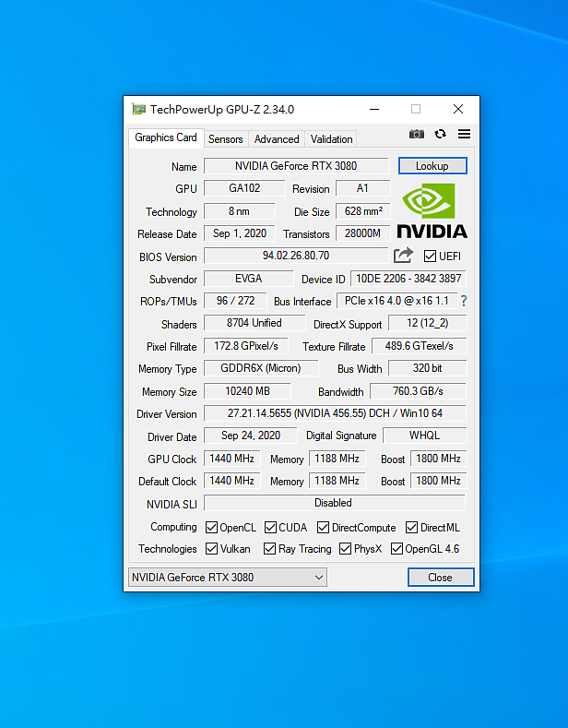Click the Pixel Fillrate field 172.8 GPixel/s
568x728 pixels.
click(246, 346)
